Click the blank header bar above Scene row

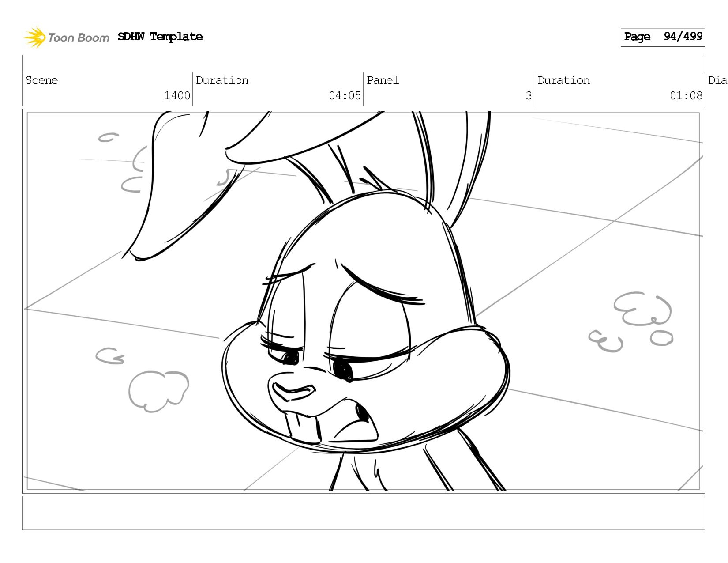click(x=363, y=64)
